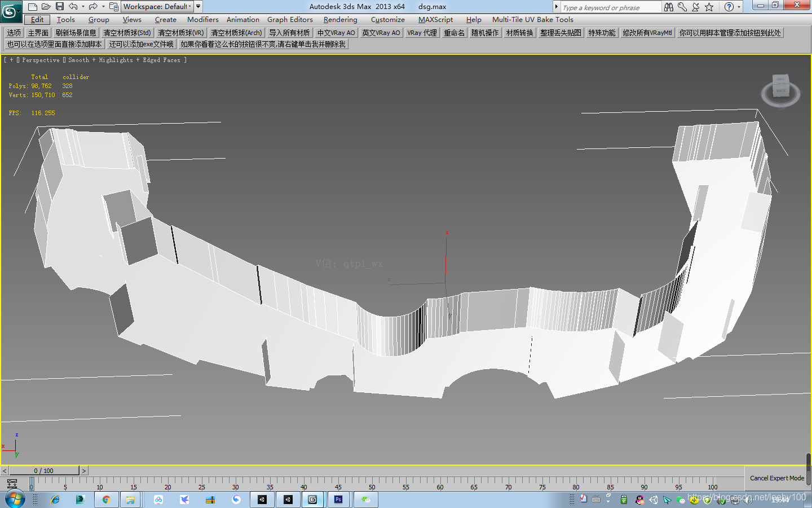Toggle the viewport [+] general label menu
Image resolution: width=812 pixels, height=508 pixels.
(11, 60)
